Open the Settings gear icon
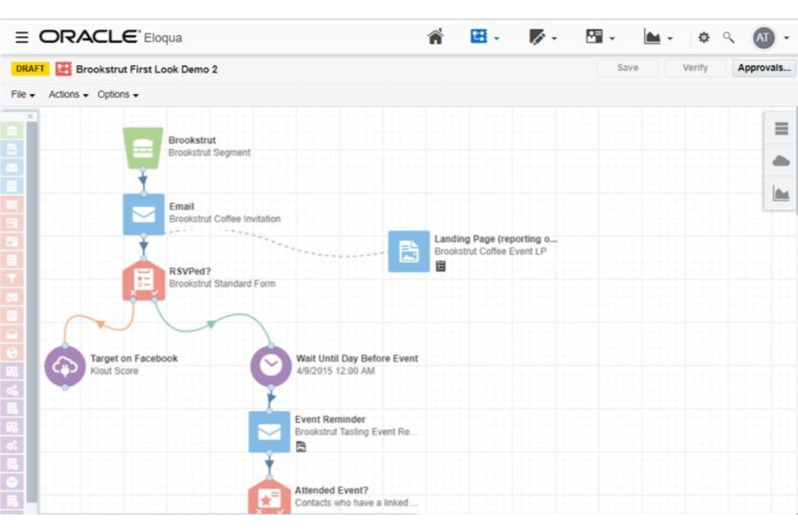The width and height of the screenshot is (798, 532). (x=704, y=37)
